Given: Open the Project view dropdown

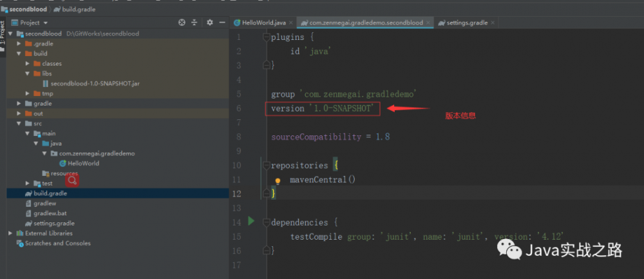Looking at the screenshot, I should 45,23.
